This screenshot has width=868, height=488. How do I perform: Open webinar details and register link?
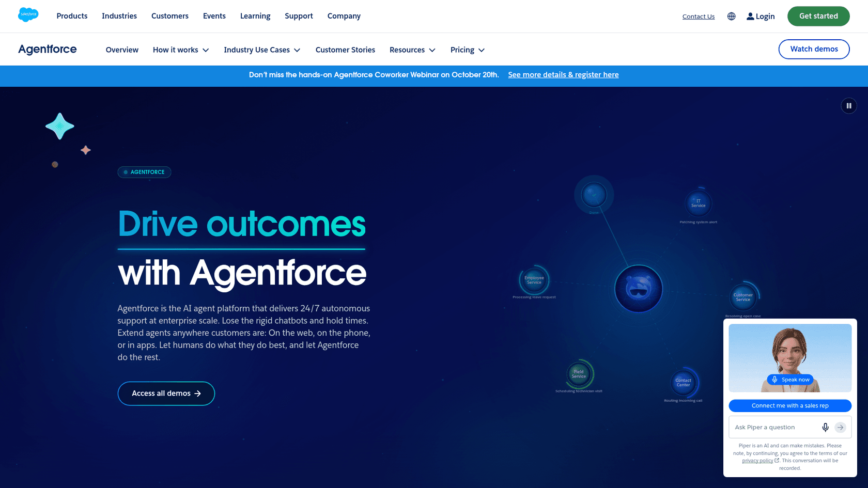[x=563, y=75]
